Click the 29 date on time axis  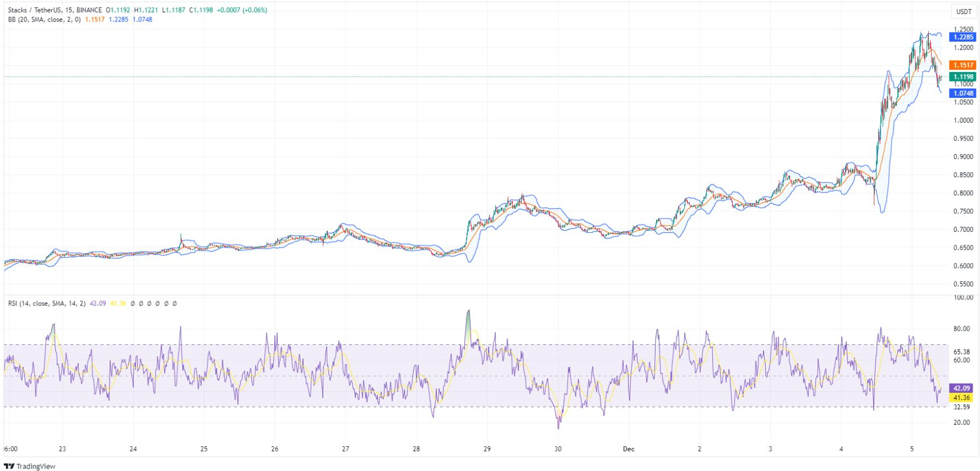pos(487,449)
